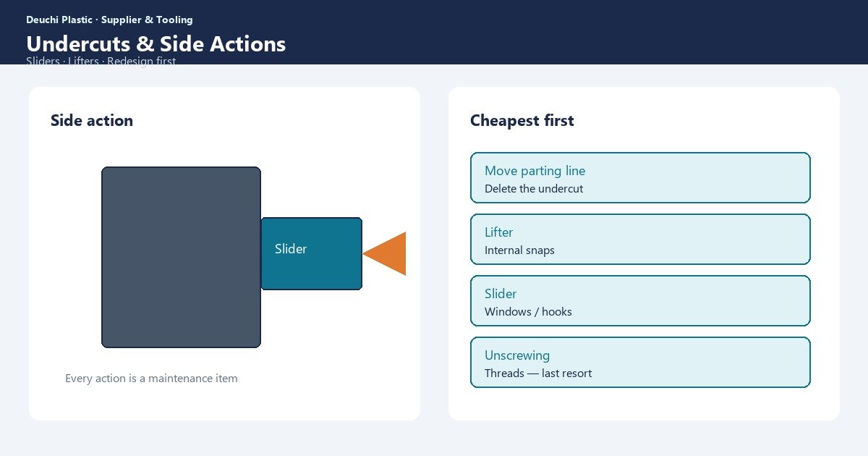
Task: Click the Sliders · Lifters subtitle text
Action: point(101,61)
